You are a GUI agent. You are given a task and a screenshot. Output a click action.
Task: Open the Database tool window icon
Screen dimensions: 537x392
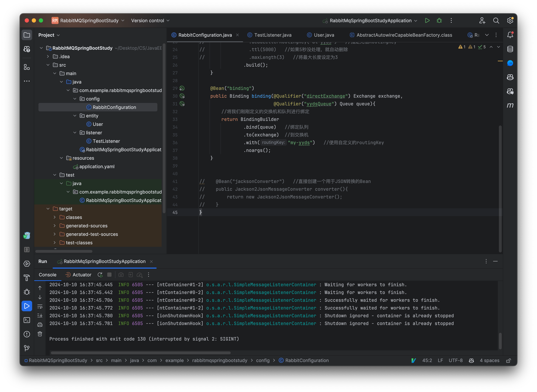coord(510,49)
